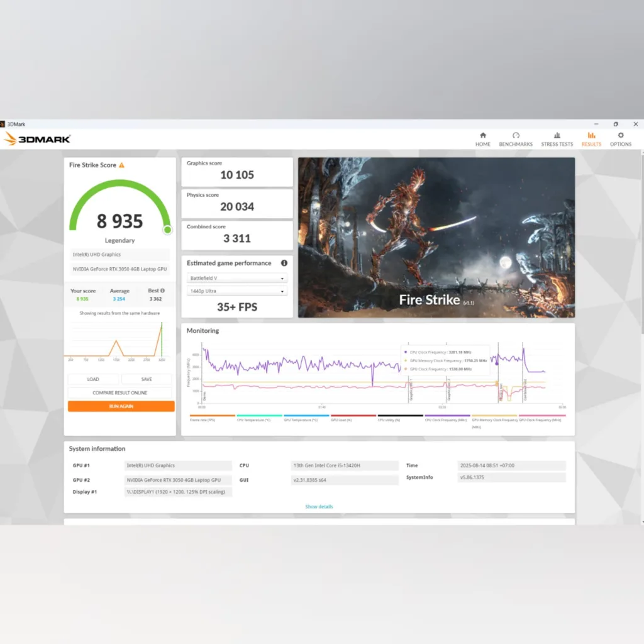The image size is (644, 644).
Task: Click the Graphics score value 10 105
Action: [237, 175]
